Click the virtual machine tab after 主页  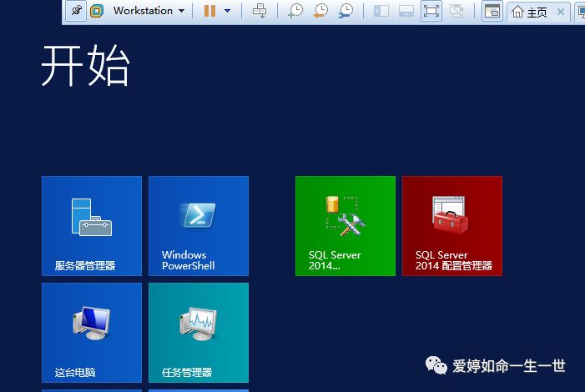tap(580, 12)
